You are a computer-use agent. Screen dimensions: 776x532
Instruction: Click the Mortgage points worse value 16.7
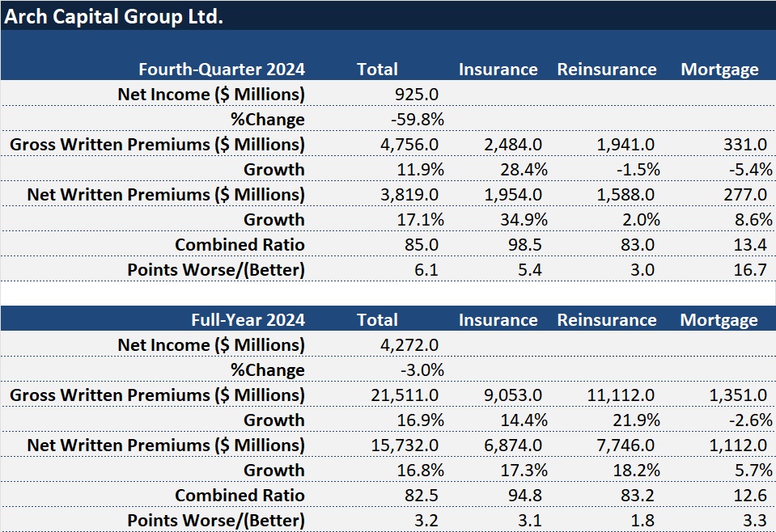(x=748, y=270)
